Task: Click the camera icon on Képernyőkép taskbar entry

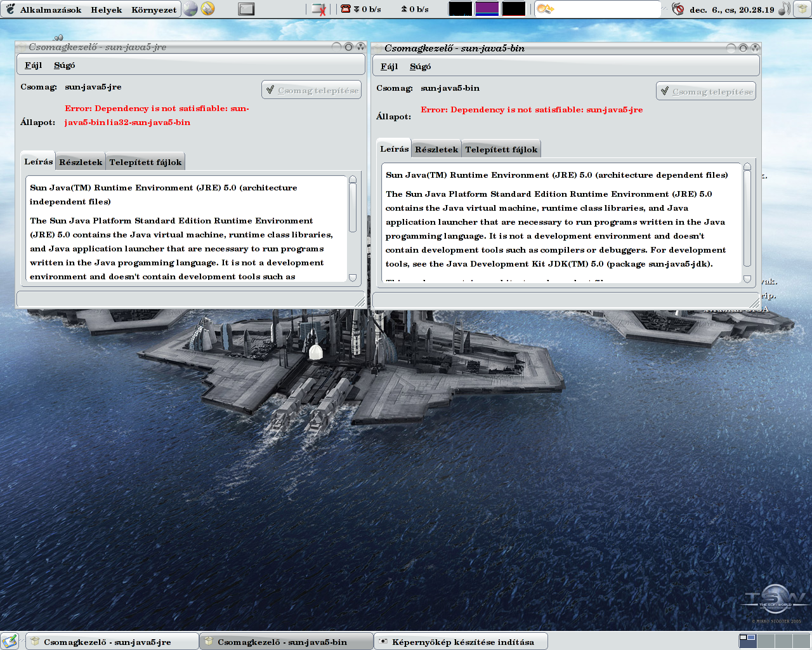Action: (x=383, y=641)
